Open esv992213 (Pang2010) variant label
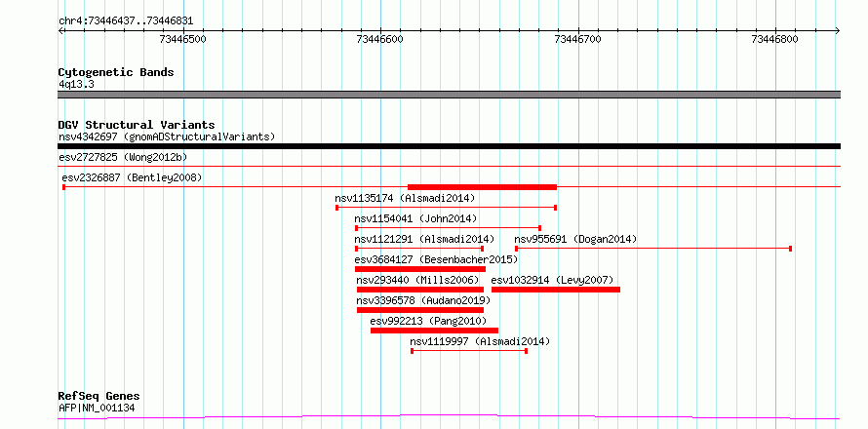The height and width of the screenshot is (429, 868). pyautogui.click(x=428, y=321)
